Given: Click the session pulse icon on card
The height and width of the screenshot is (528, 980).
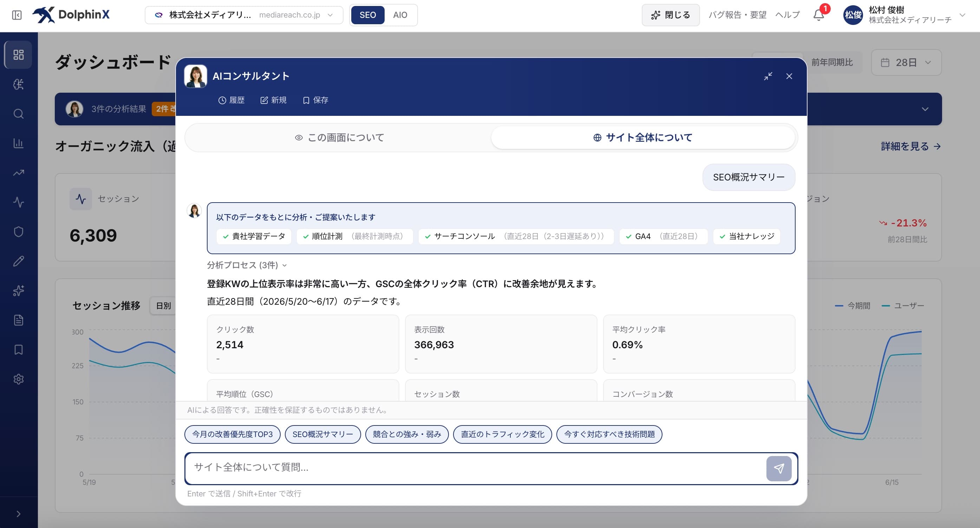Looking at the screenshot, I should tap(81, 199).
